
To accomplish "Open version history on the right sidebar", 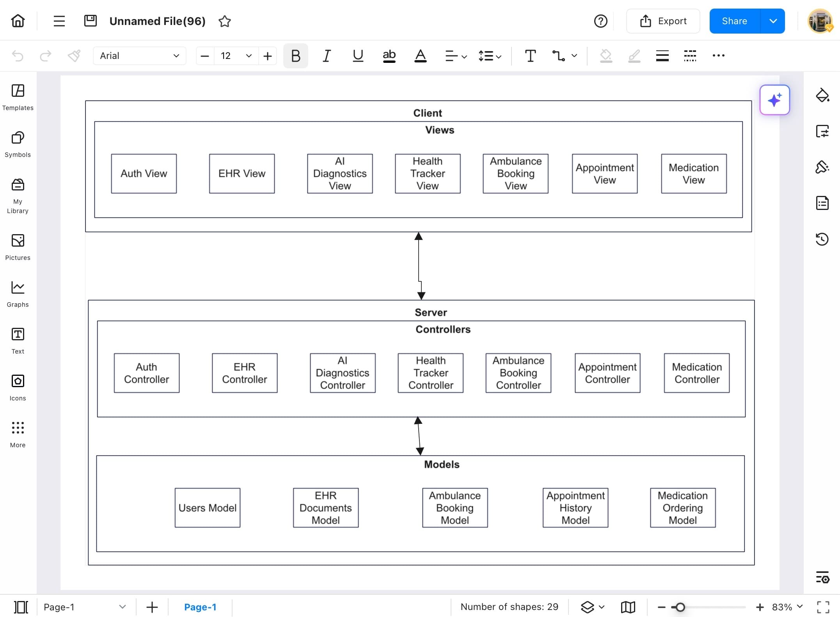I will tap(822, 239).
